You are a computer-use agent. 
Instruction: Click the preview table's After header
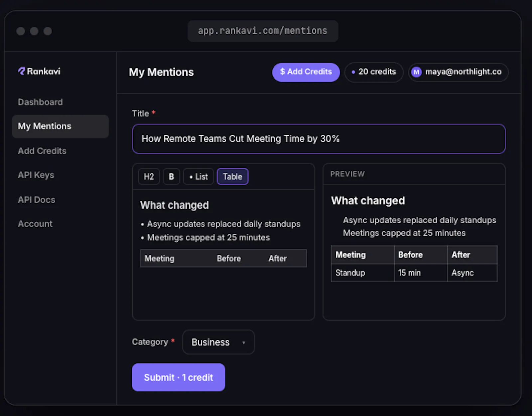coord(472,255)
